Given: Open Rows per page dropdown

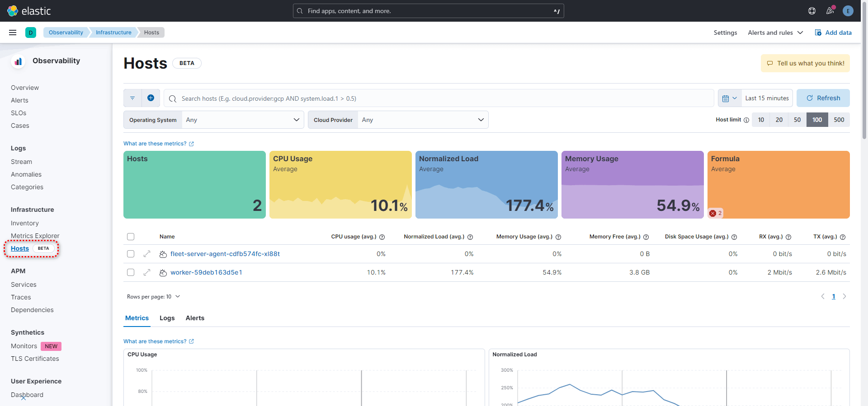Looking at the screenshot, I should click(x=153, y=297).
